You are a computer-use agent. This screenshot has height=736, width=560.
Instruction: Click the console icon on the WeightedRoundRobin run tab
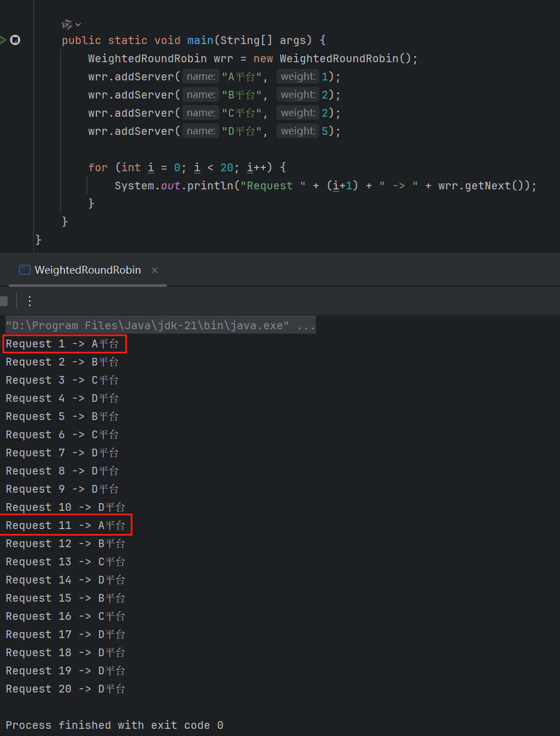coord(25,270)
